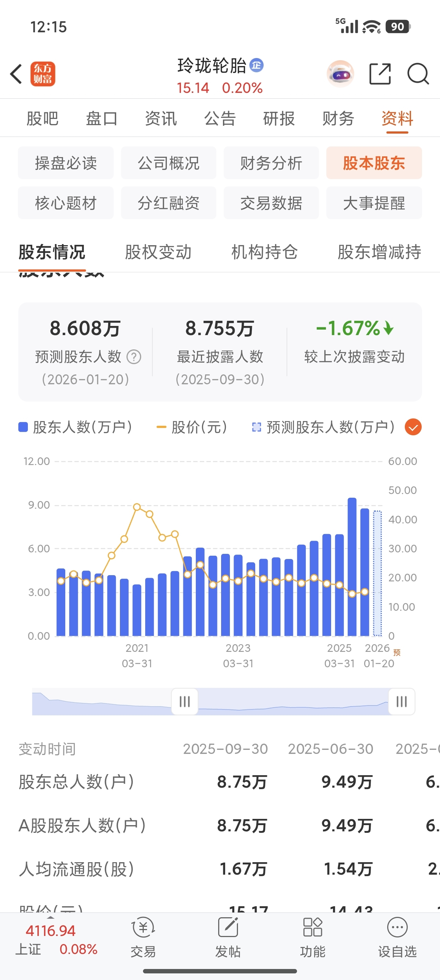Select the 股本股东 section
This screenshot has height=980, width=440.
[374, 163]
